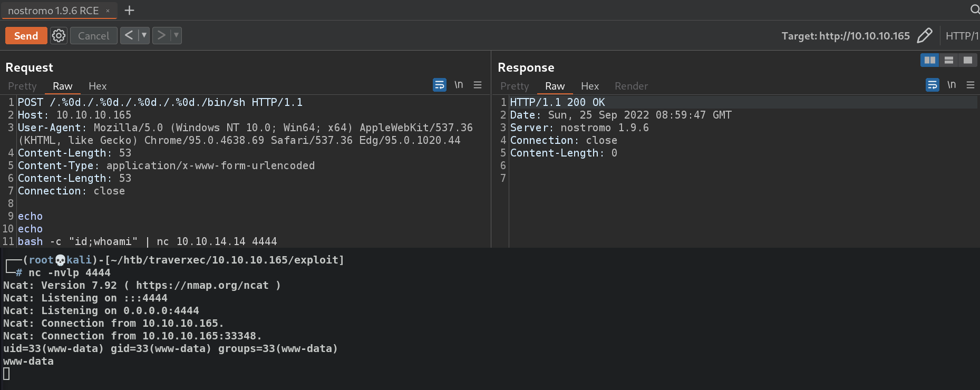Open request settings gear icon
This screenshot has height=390, width=980.
59,35
